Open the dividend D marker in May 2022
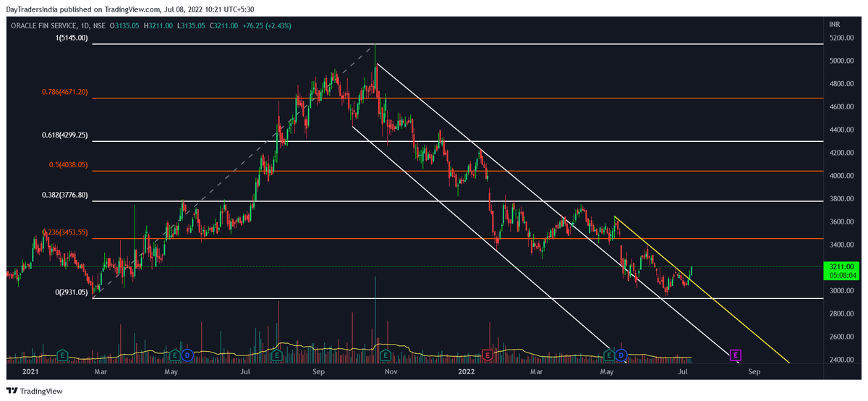868x401 pixels. (x=621, y=355)
